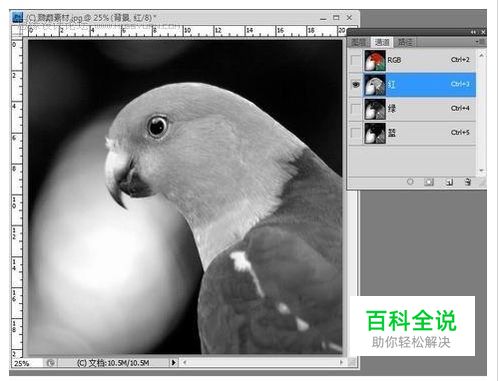Load channel as selection icon

click(x=410, y=182)
